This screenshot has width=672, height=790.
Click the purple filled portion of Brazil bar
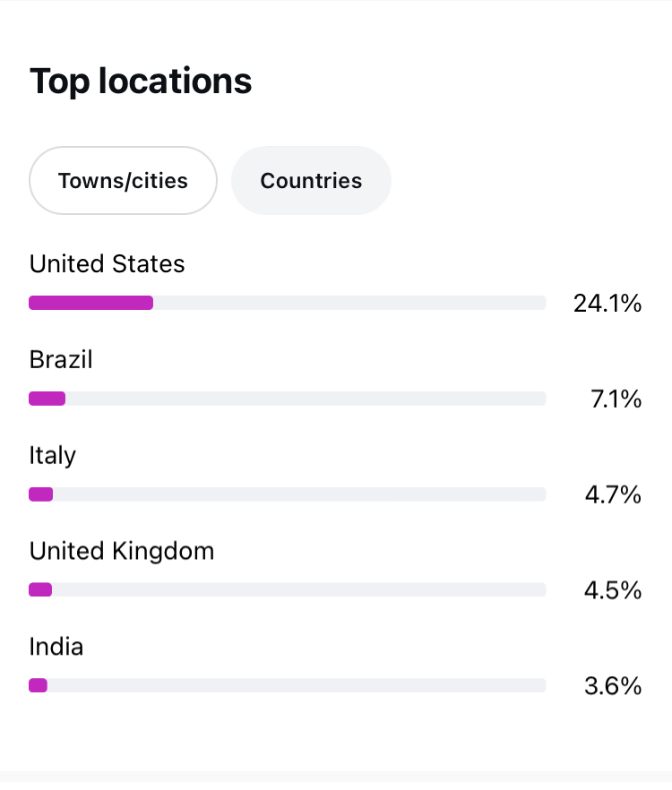47,399
